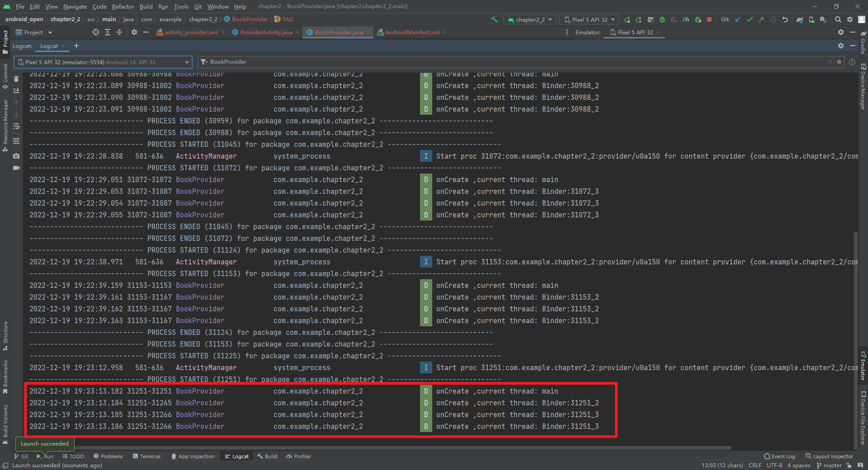Click the Git Update Project blue arrow
The height and width of the screenshot is (470, 868).
click(x=738, y=19)
